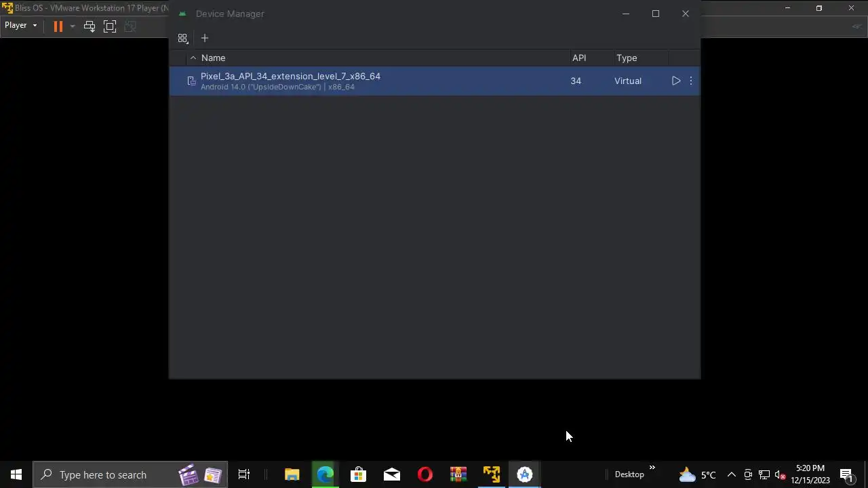The height and width of the screenshot is (488, 868).
Task: Open the Windows Start menu
Action: point(16,474)
